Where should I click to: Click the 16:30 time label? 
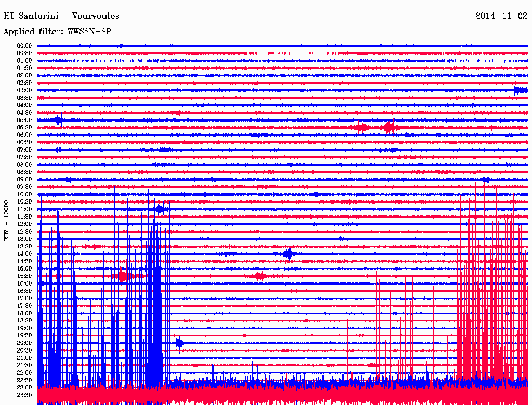24,291
